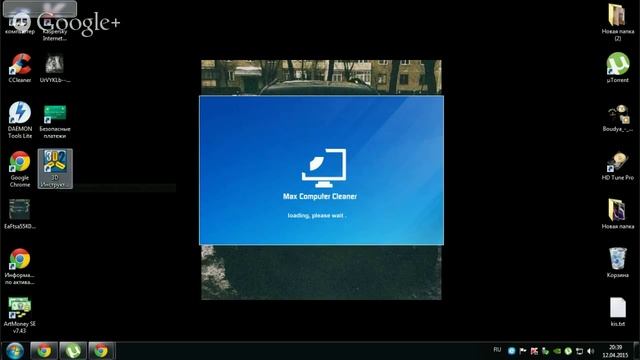Open Kaspersky red tray icon
This screenshot has height=360, width=640.
pos(534,351)
